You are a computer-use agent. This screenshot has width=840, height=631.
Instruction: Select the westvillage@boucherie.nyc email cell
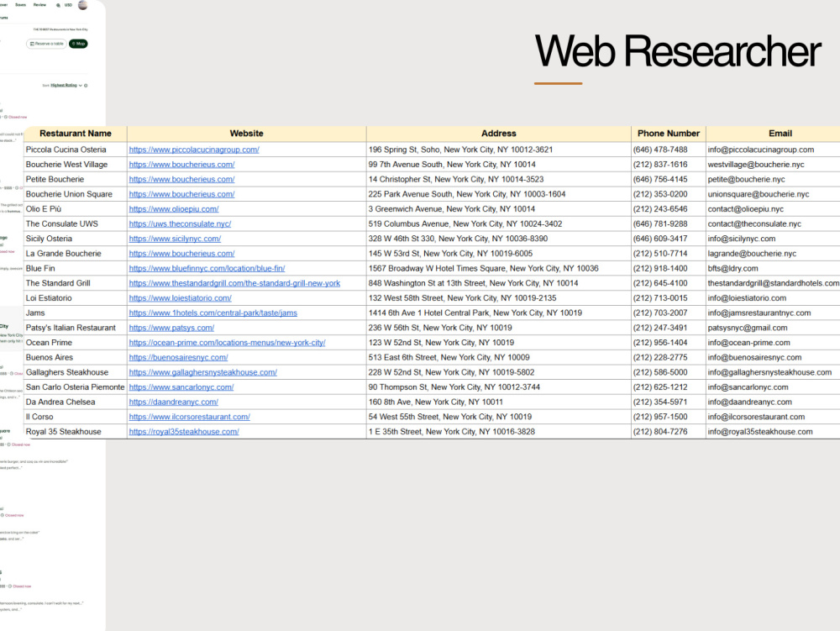coord(773,165)
